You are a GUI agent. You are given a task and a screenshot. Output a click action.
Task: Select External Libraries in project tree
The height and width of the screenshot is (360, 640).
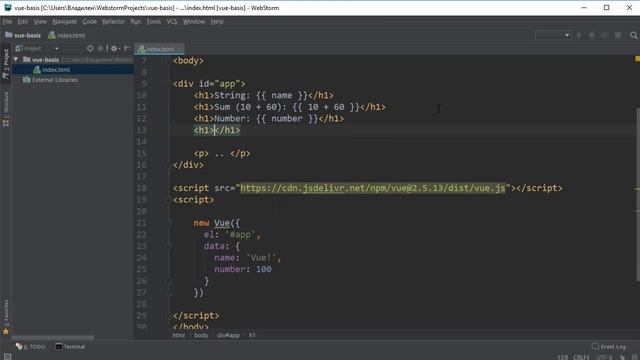51,80
